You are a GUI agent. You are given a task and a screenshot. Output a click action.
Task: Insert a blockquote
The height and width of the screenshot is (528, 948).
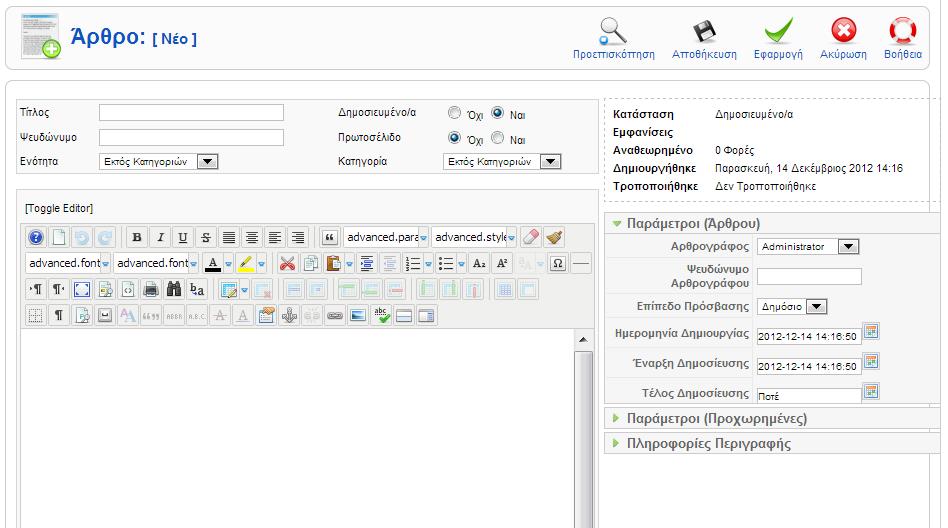[x=330, y=237]
